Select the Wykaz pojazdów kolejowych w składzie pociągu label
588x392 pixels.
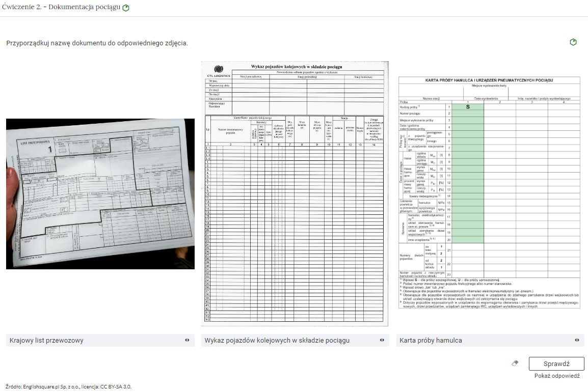tap(277, 340)
